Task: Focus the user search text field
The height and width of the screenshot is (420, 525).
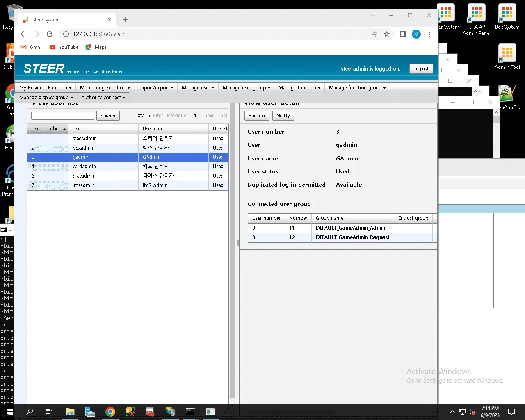Action: [63, 116]
